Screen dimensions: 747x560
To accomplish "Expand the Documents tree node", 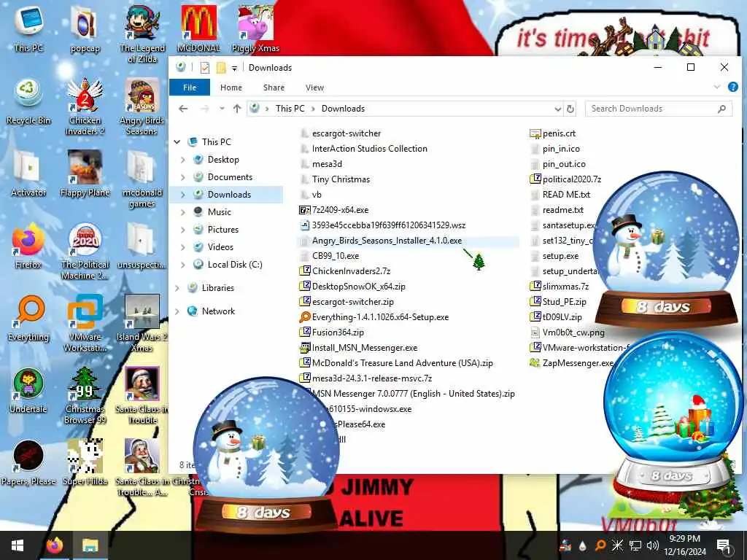I will pos(183,178).
